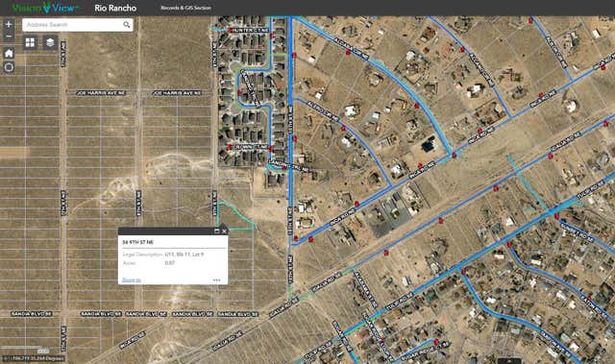Open the basemap gallery grid icon
Viewport: 615px width, 364px height.
30,42
